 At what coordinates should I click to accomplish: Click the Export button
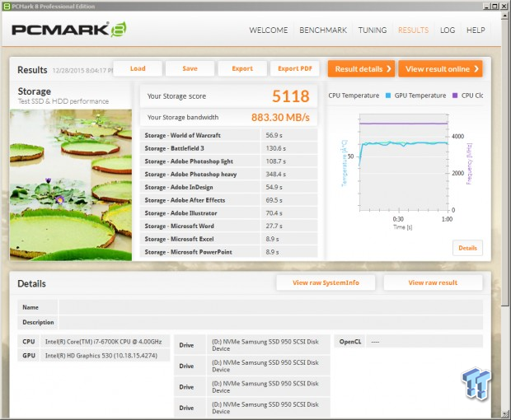tap(242, 68)
